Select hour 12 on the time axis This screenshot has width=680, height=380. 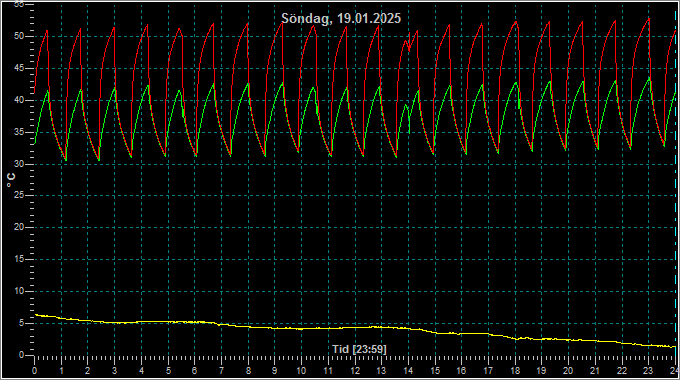click(355, 371)
